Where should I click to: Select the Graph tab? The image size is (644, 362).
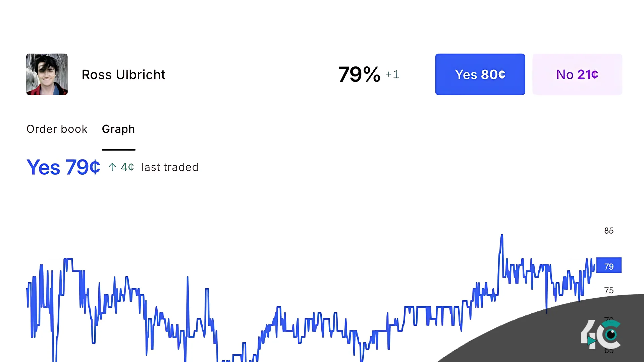click(118, 129)
